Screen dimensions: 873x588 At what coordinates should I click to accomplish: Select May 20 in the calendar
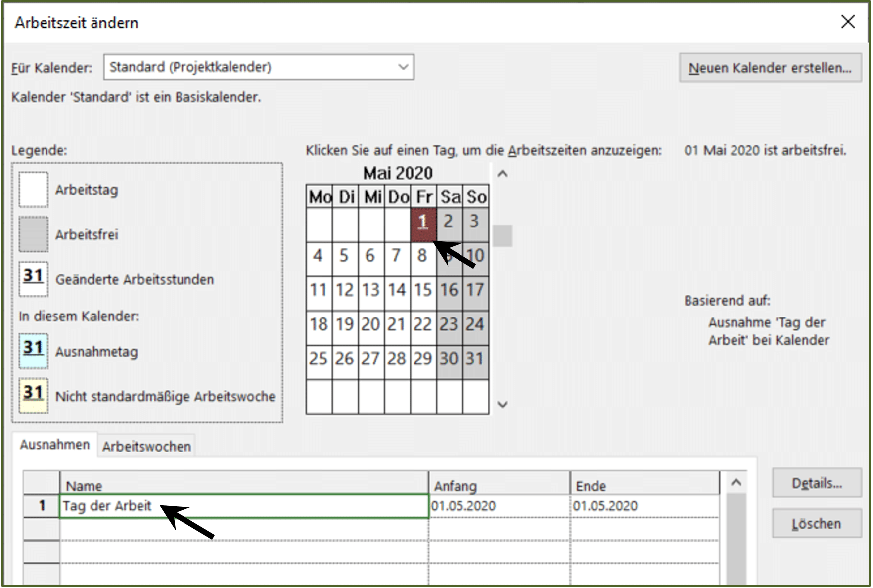coord(371,328)
